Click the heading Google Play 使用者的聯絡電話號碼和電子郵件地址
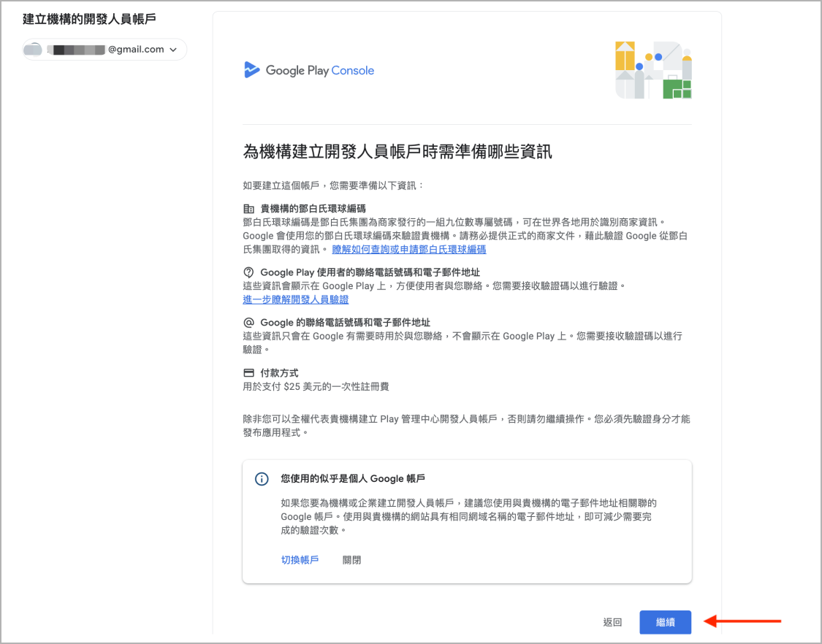Viewport: 822px width, 644px height. [x=370, y=272]
